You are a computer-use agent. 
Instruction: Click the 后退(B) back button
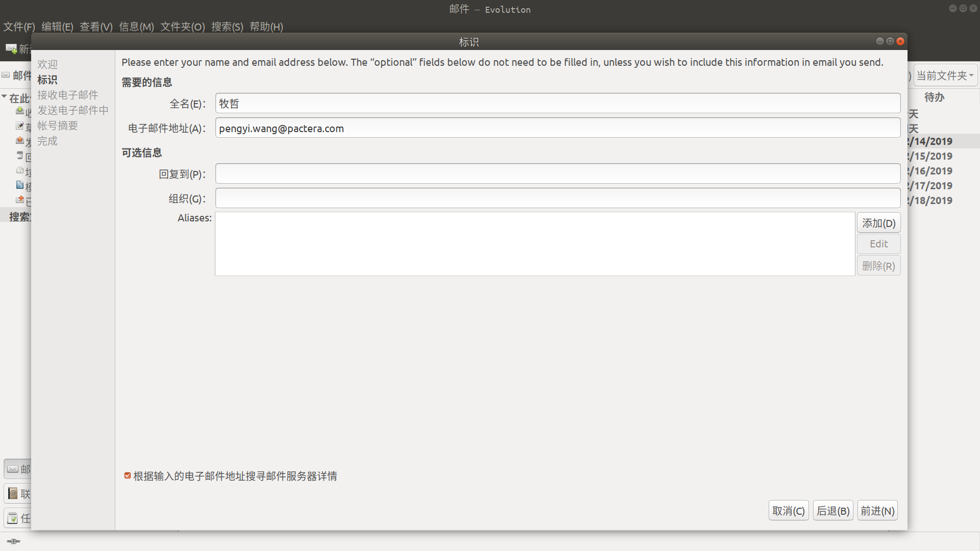point(833,511)
